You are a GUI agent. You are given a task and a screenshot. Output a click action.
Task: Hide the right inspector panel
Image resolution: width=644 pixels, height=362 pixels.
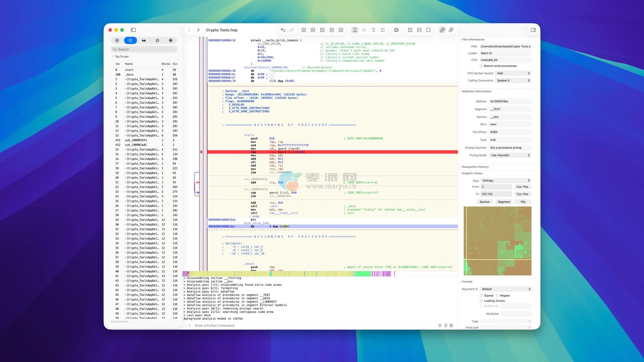point(533,30)
